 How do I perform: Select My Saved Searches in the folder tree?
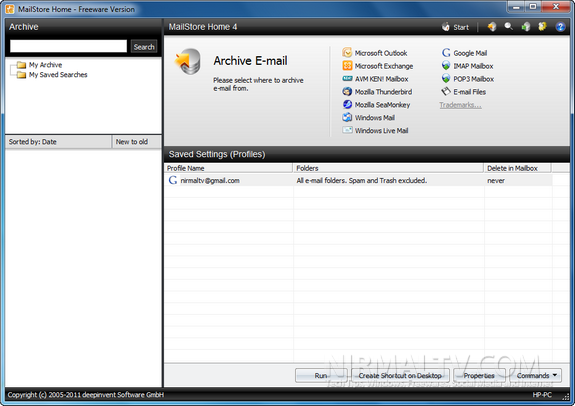[x=58, y=75]
